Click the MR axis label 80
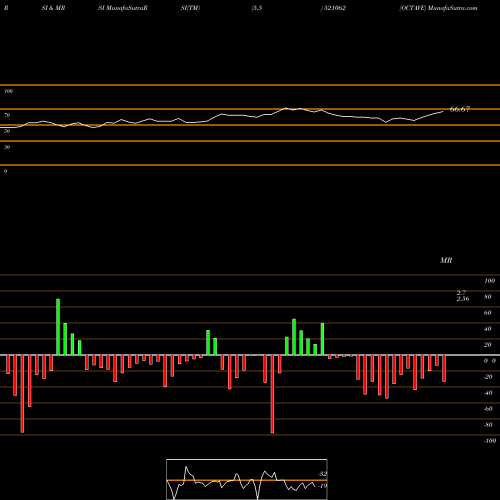This screenshot has width=500, height=500. [488, 297]
